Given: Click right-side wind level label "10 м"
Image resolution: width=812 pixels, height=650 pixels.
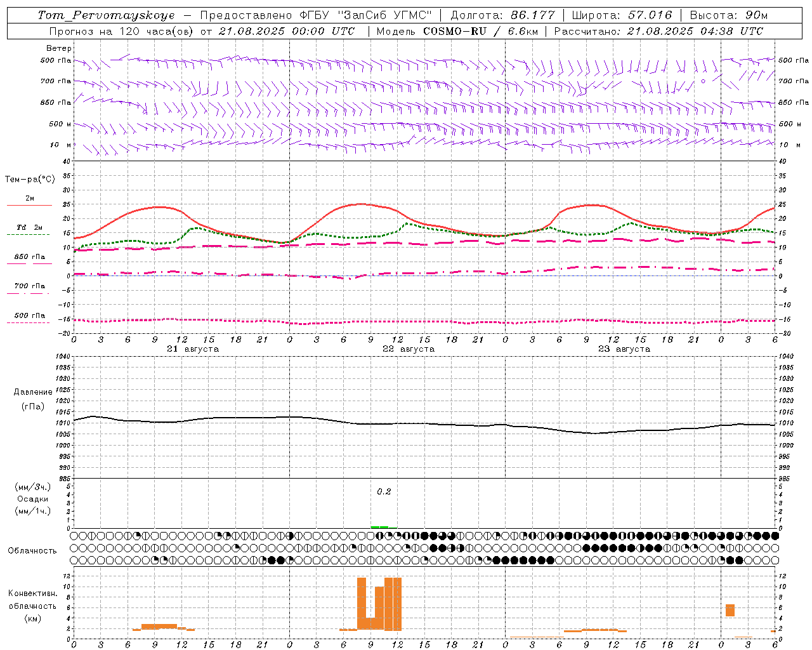Looking at the screenshot, I should (x=789, y=145).
